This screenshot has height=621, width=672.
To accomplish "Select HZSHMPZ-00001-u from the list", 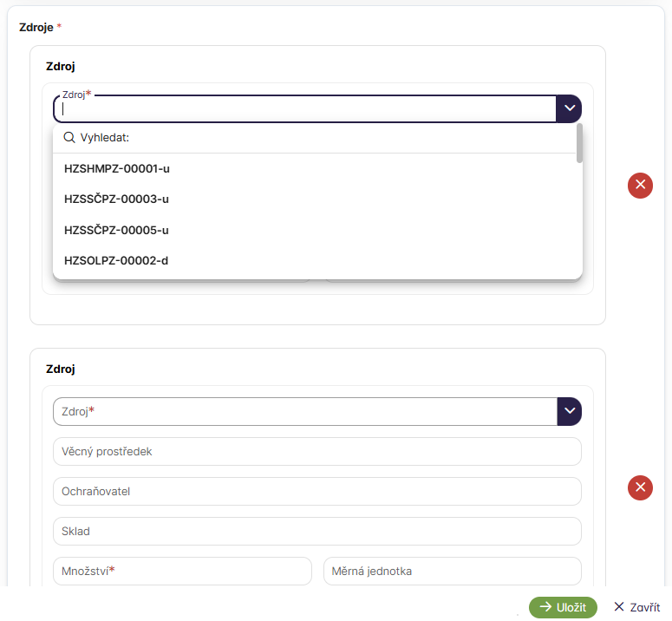I will pyautogui.click(x=116, y=168).
